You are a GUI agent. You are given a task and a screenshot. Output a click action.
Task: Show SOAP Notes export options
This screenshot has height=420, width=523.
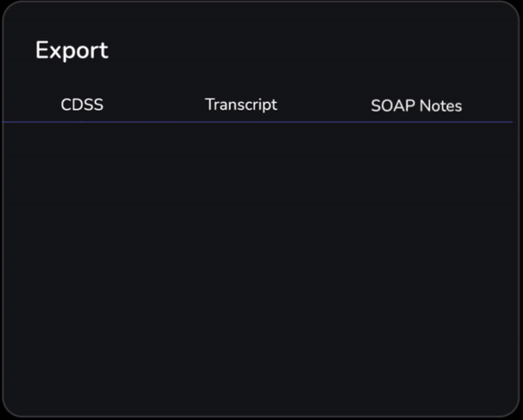pos(417,105)
